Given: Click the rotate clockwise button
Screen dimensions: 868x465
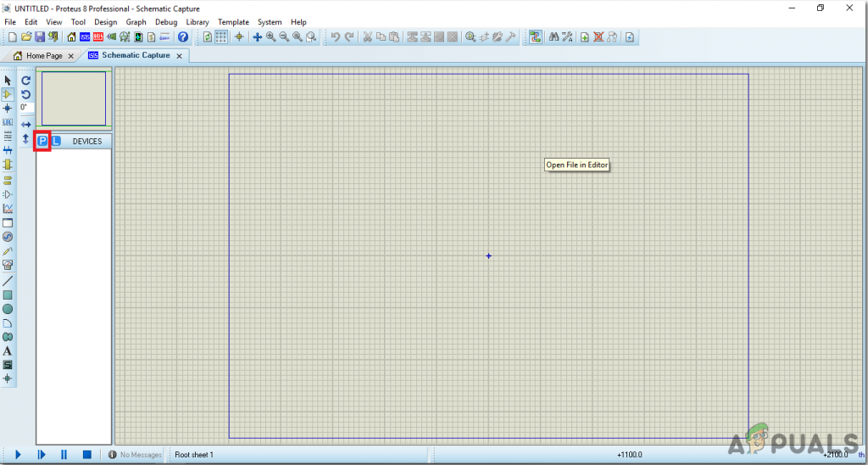Looking at the screenshot, I should pos(25,81).
